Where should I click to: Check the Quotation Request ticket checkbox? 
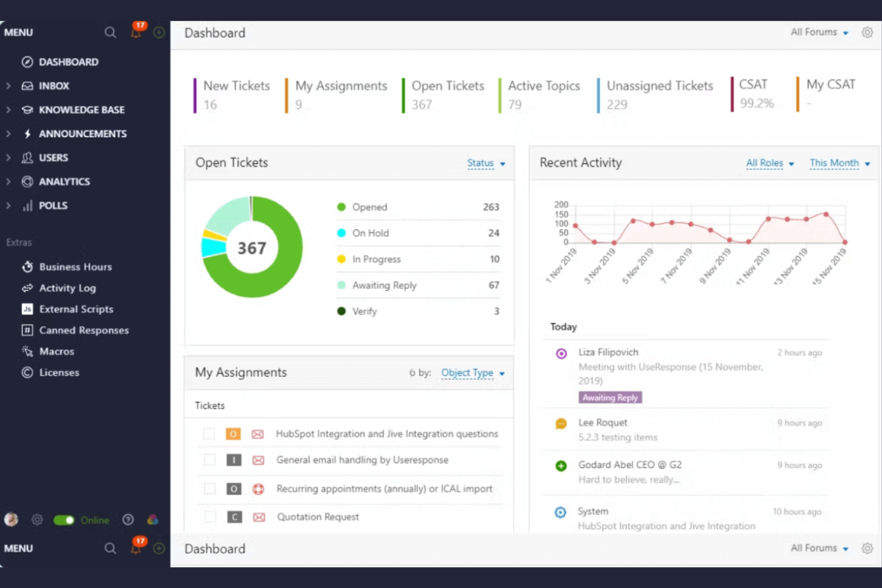click(209, 517)
